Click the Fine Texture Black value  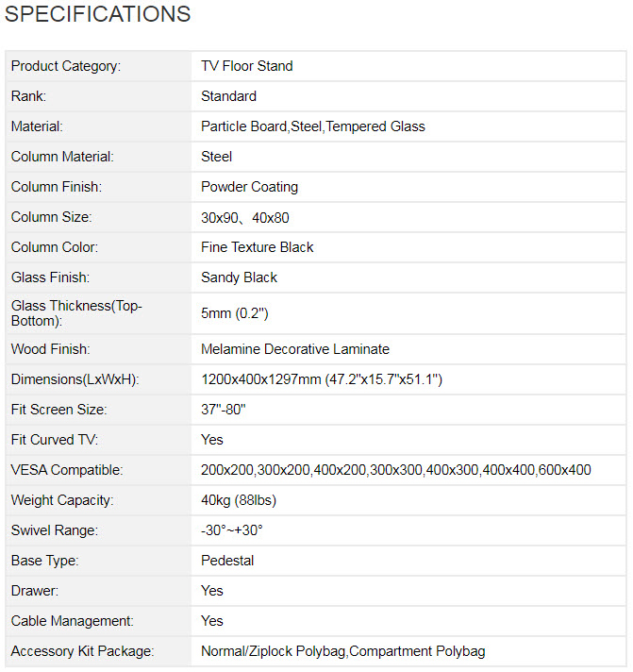(x=258, y=247)
